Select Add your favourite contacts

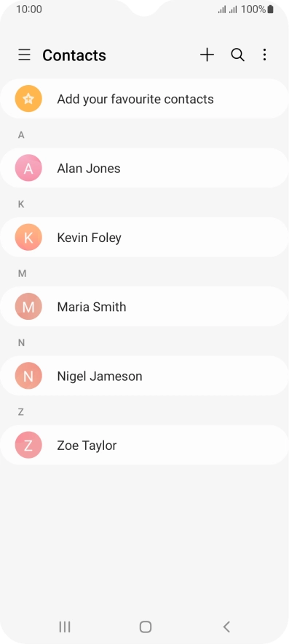pyautogui.click(x=144, y=99)
